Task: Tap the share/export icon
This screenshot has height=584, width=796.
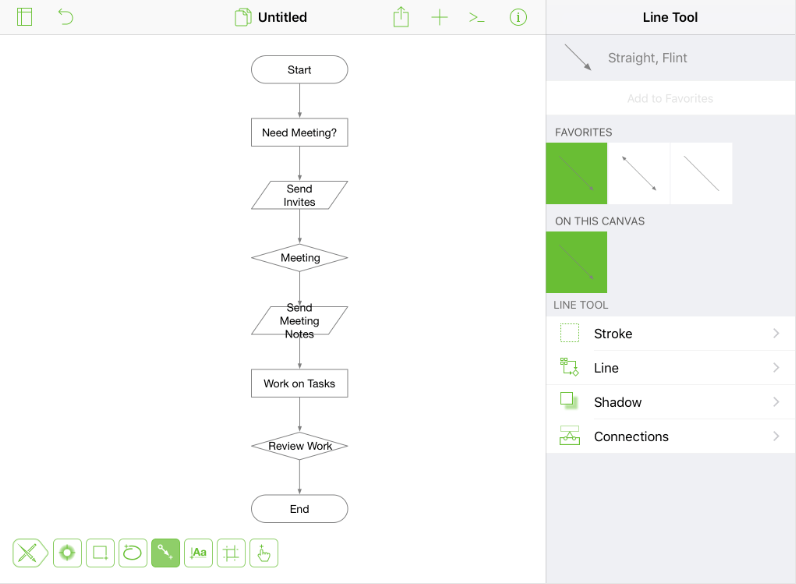Action: pyautogui.click(x=401, y=17)
